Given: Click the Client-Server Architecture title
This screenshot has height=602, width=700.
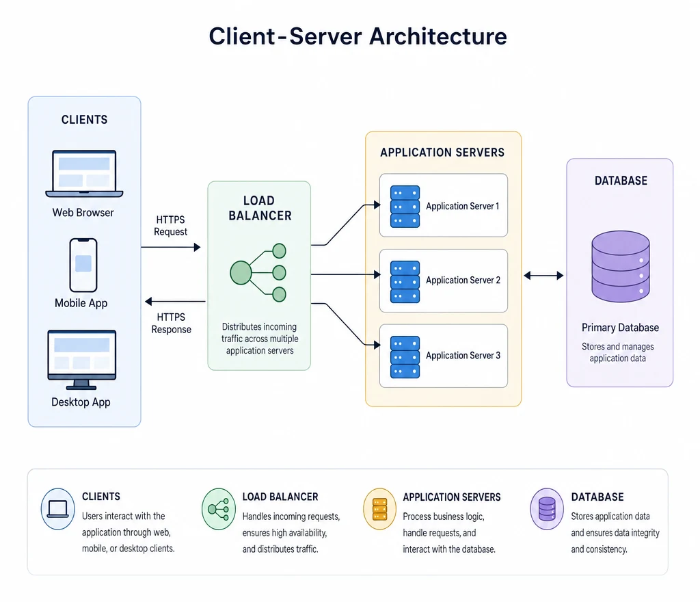Looking at the screenshot, I should point(358,36).
